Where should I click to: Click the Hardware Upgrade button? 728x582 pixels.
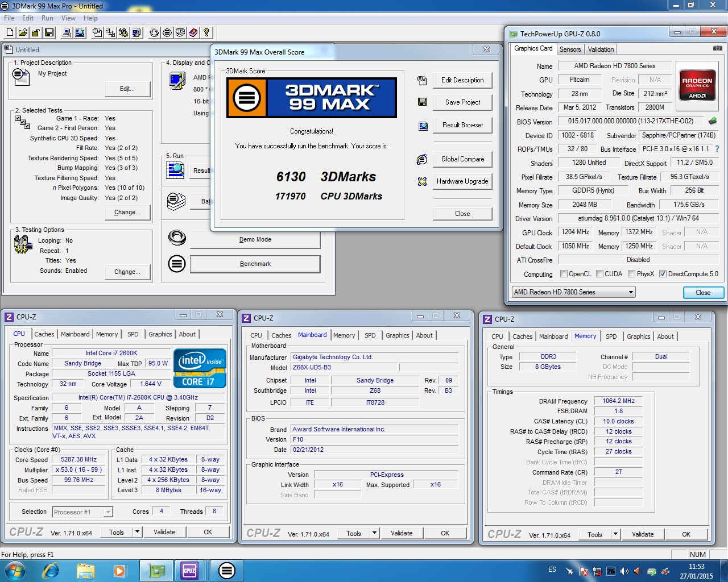point(462,181)
